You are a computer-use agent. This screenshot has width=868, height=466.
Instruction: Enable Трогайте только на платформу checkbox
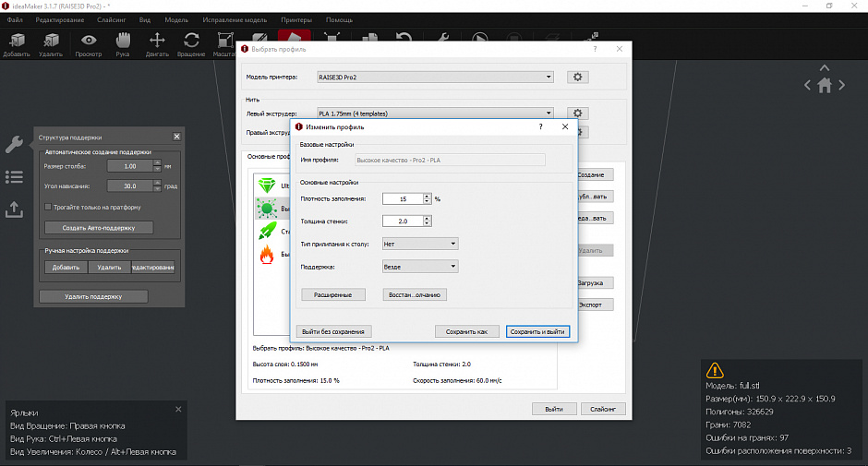[x=48, y=207]
